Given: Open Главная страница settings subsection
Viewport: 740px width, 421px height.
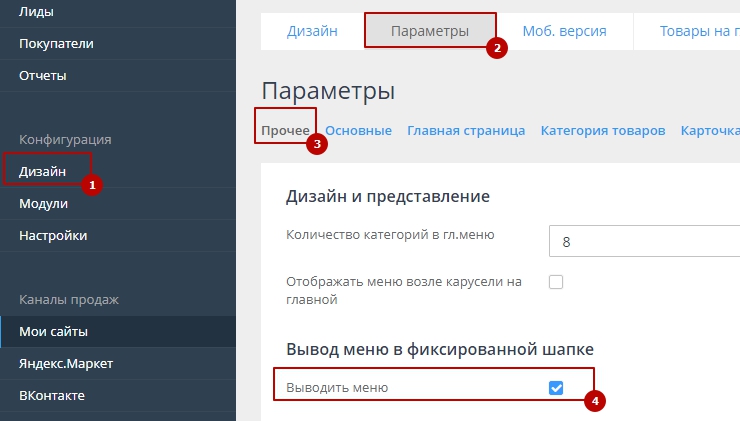Looking at the screenshot, I should (x=466, y=130).
